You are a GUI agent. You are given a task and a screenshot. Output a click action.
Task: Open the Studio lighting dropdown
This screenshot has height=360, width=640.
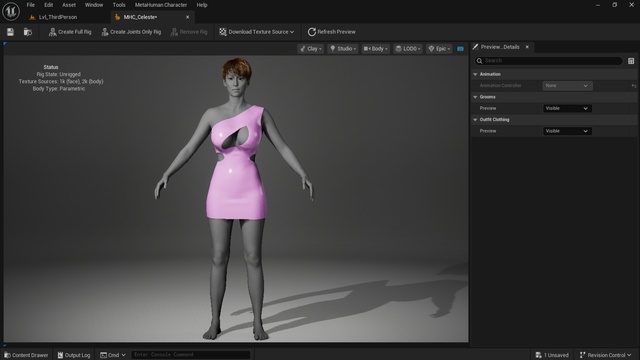pyautogui.click(x=343, y=49)
